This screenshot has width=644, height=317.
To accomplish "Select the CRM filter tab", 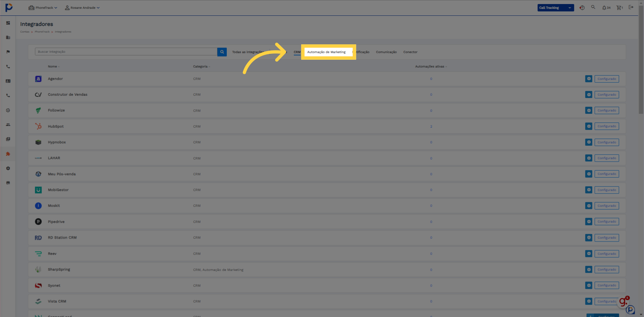I will pos(297,52).
